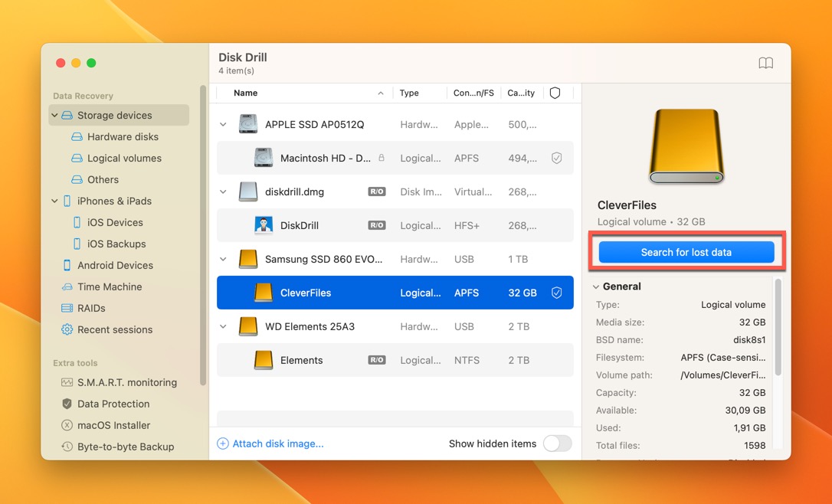The height and width of the screenshot is (504, 832).
Task: Select the Elements NTFS volume name
Action: [301, 360]
